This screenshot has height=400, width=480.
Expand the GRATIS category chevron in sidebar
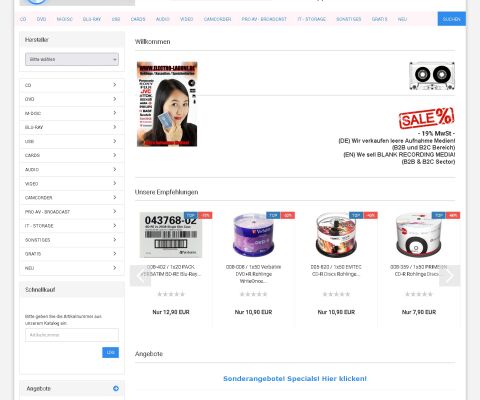[114, 254]
